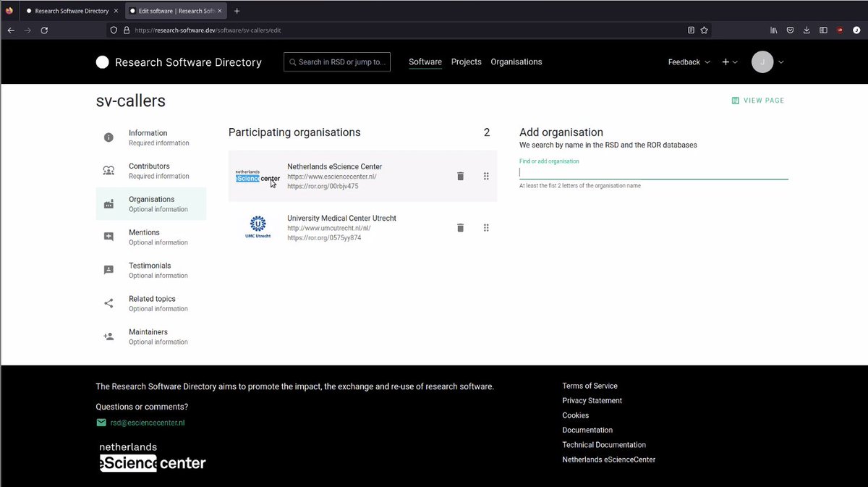Screen dimensions: 868x487
Task: Click drag handle for Netherlands eScience Center
Action: click(x=486, y=176)
